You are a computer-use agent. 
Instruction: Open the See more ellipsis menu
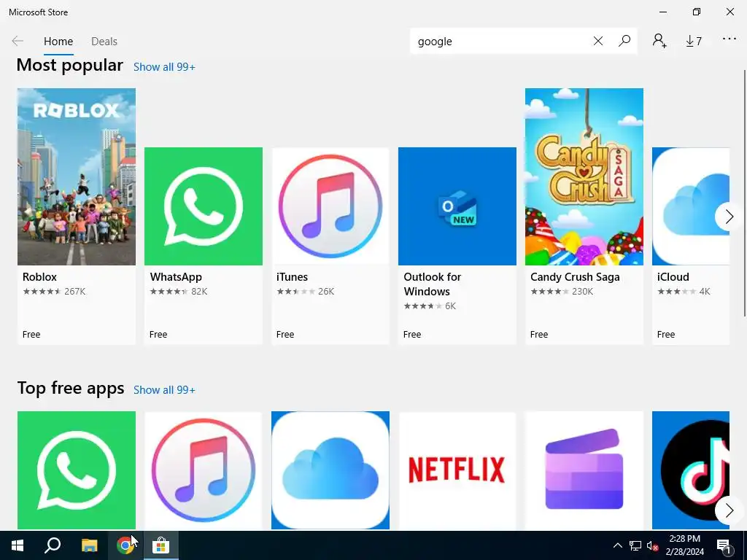point(729,39)
